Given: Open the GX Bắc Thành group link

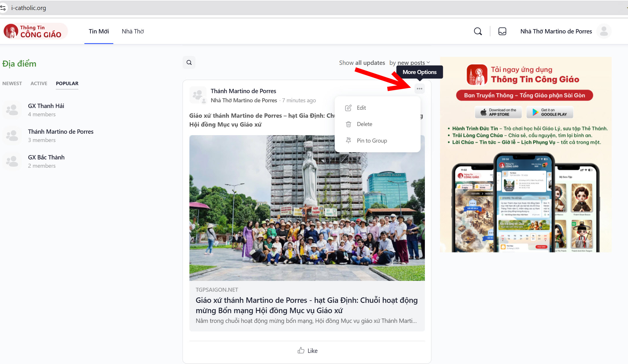Looking at the screenshot, I should click(x=46, y=157).
